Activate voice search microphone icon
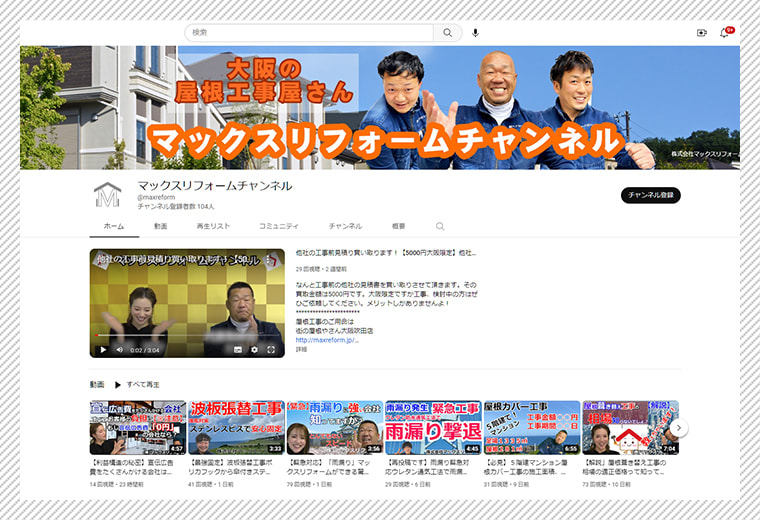The width and height of the screenshot is (760, 520). [475, 33]
